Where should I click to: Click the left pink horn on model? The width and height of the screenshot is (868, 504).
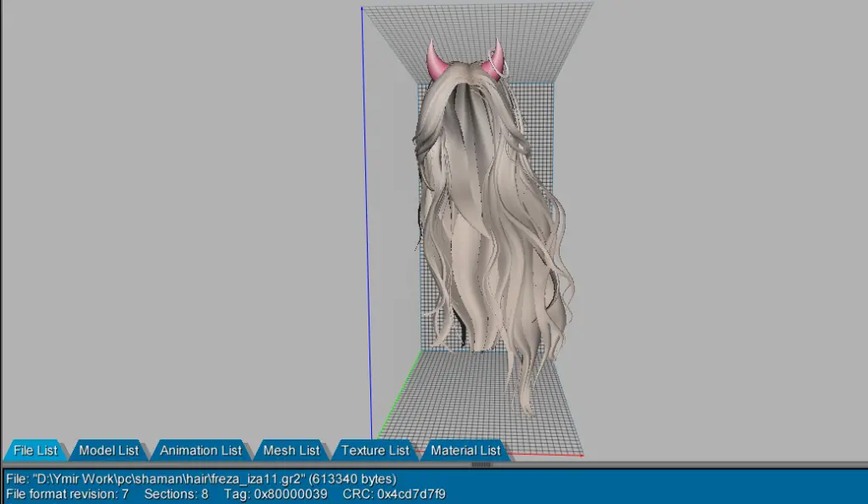[x=437, y=61]
